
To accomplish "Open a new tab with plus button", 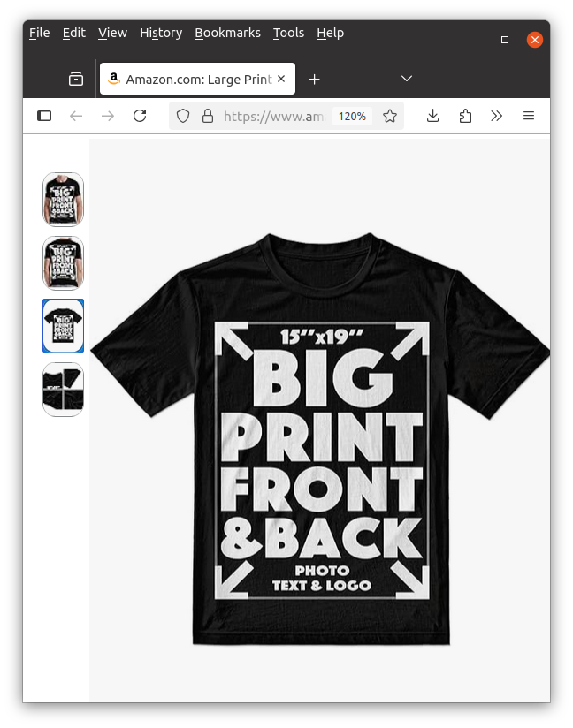I will (x=314, y=80).
